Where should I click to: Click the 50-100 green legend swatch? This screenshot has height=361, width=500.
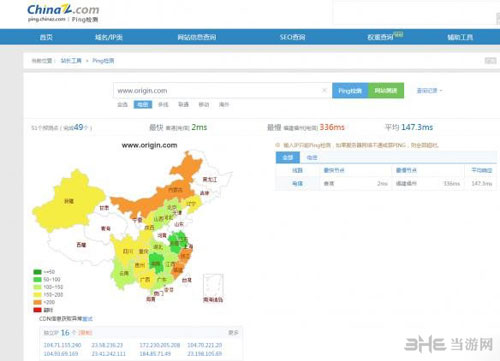pyautogui.click(x=37, y=279)
